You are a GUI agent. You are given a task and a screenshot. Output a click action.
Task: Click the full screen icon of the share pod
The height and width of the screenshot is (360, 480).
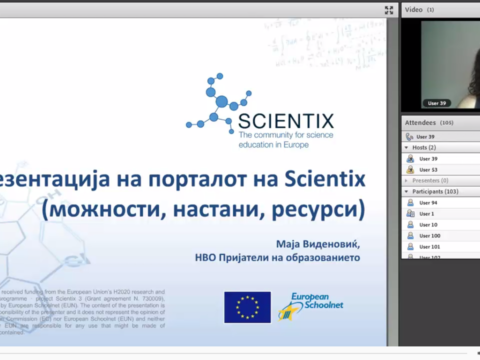click(389, 10)
